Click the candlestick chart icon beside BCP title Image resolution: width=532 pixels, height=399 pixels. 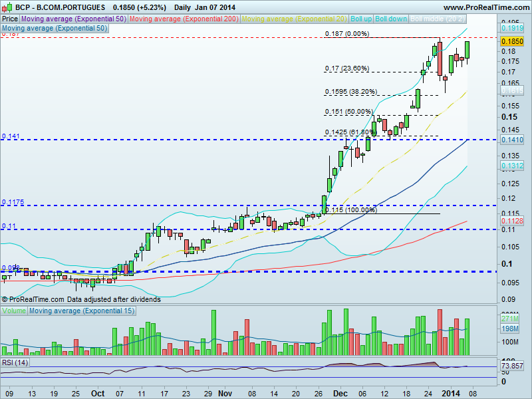pos(7,7)
